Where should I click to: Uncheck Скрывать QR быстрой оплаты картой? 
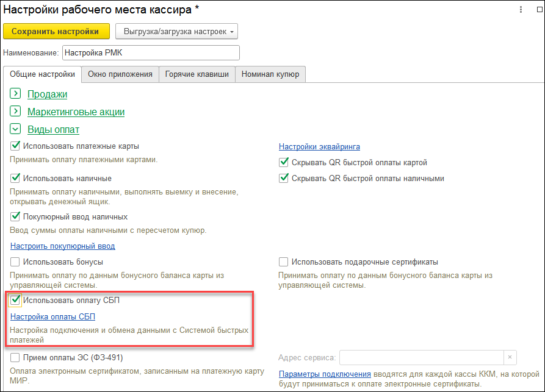click(x=284, y=163)
